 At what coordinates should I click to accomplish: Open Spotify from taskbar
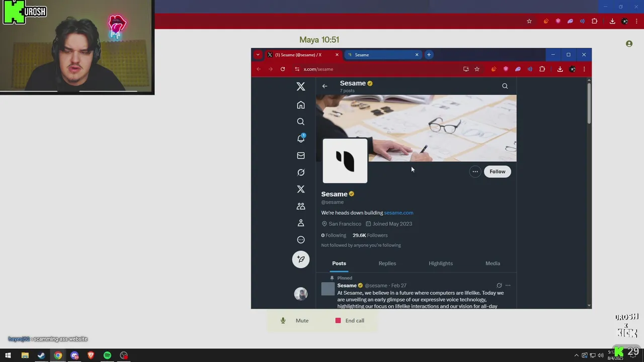(107, 355)
